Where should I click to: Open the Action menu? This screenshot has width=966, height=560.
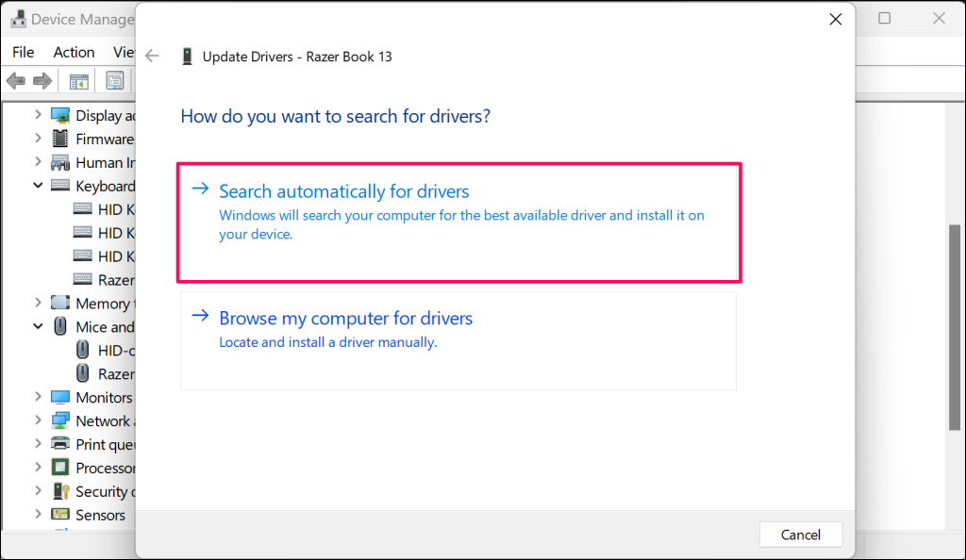(74, 52)
